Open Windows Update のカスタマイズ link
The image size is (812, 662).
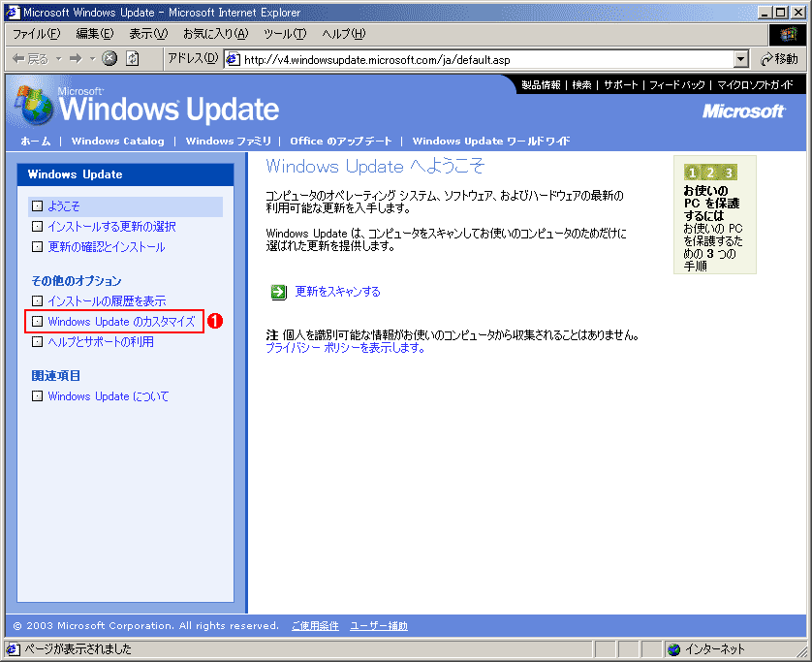(x=121, y=322)
